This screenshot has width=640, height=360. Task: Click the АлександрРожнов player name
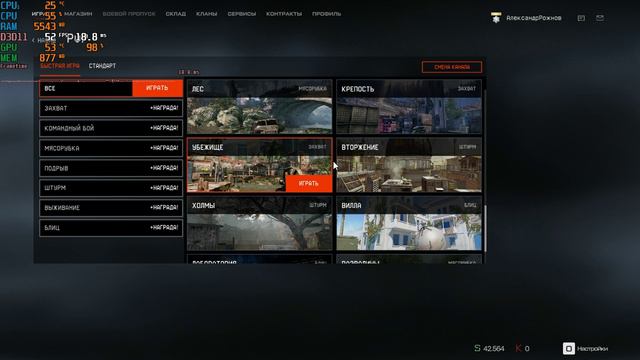pyautogui.click(x=533, y=18)
